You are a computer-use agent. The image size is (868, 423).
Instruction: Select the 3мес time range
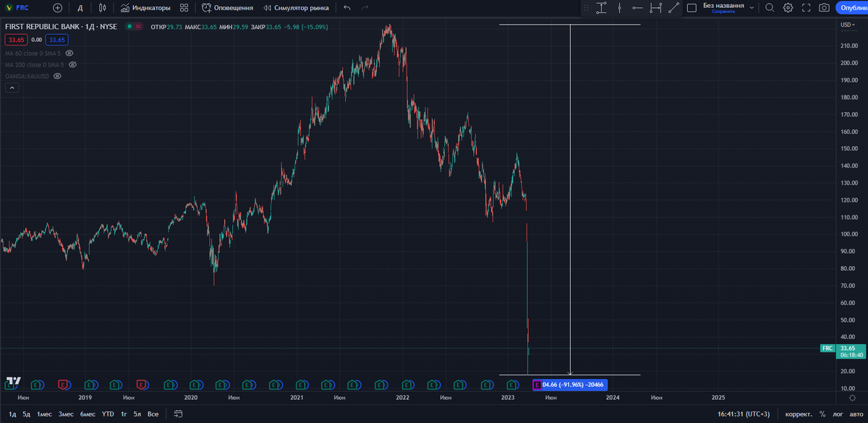(x=66, y=414)
